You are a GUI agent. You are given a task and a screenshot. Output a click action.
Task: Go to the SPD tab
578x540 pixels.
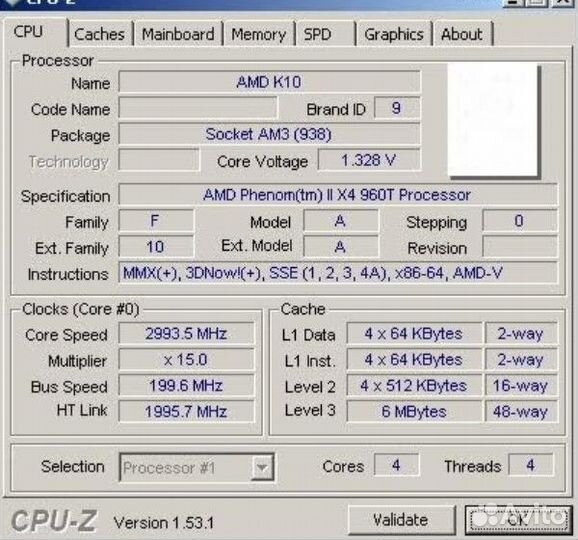click(x=325, y=34)
